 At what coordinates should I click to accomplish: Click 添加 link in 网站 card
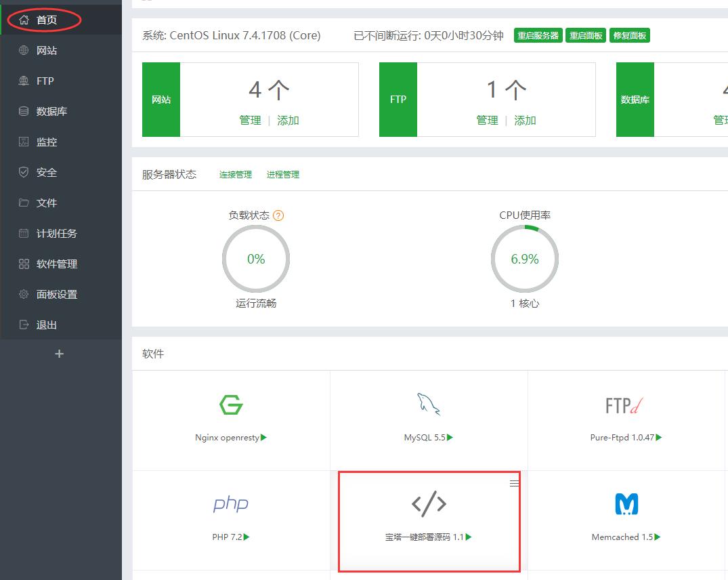click(288, 121)
